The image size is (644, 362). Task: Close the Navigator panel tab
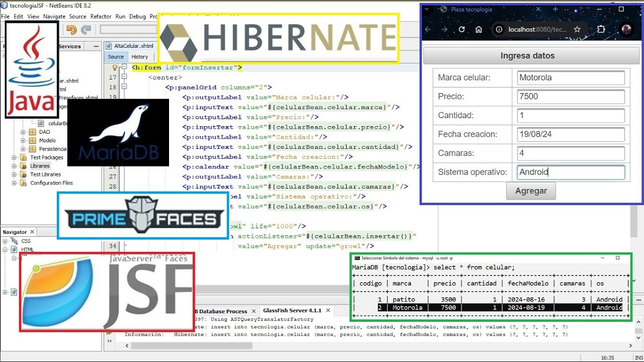tap(32, 232)
